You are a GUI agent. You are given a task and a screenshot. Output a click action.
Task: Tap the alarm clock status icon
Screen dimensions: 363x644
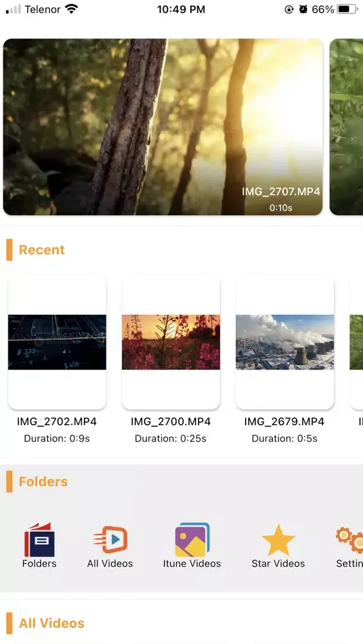point(304,9)
